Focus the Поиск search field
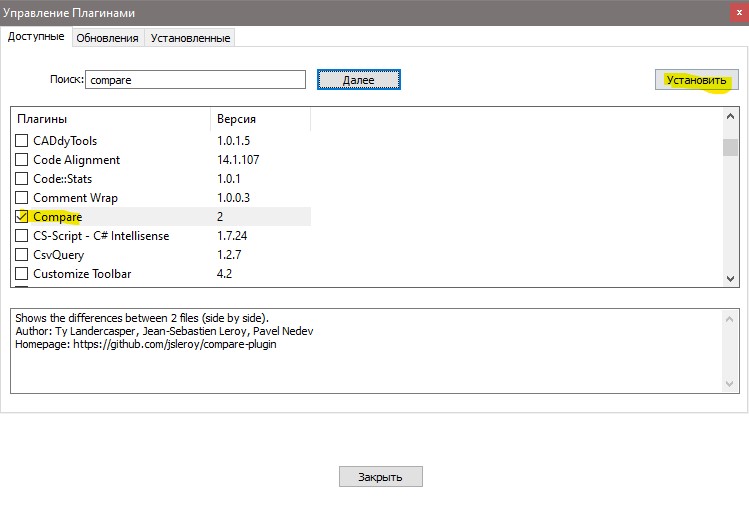This screenshot has height=508, width=749. pos(195,80)
